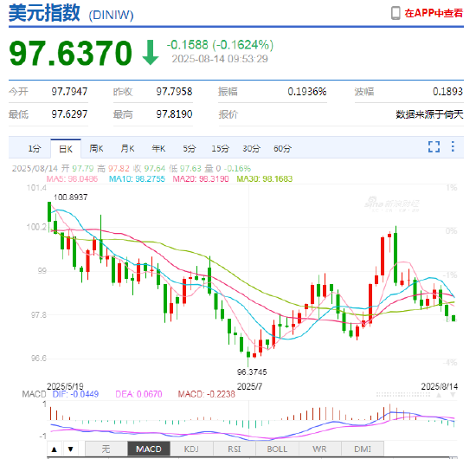Click the gray down triangle below 2025/8/14

[453, 395]
